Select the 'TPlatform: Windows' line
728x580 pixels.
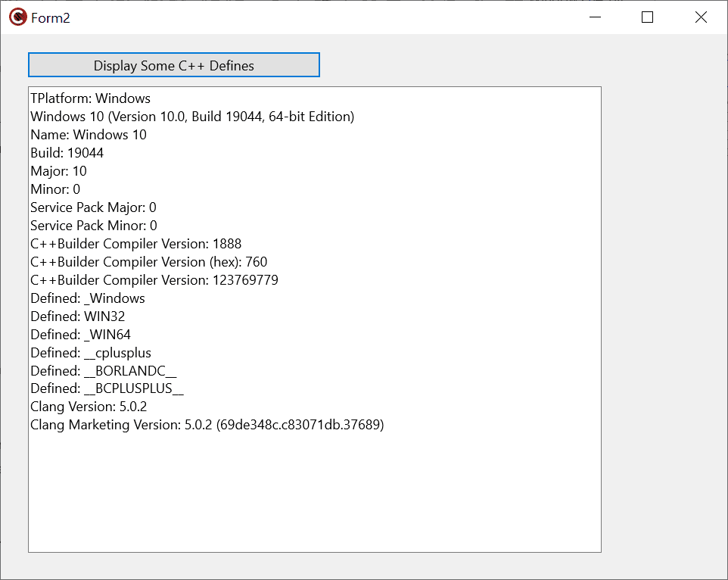91,98
